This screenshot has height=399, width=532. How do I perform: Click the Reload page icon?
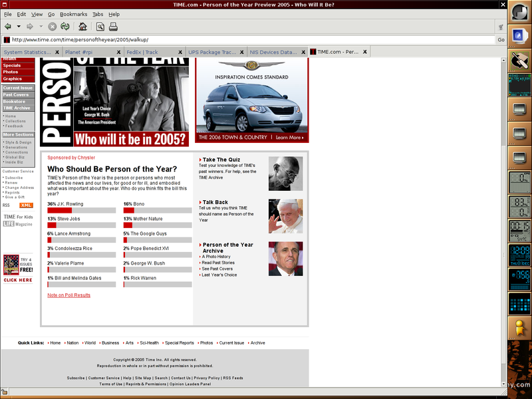tap(65, 27)
